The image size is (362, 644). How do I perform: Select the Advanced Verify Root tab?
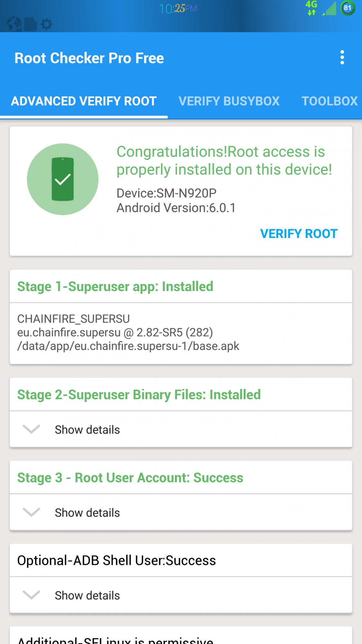84,101
